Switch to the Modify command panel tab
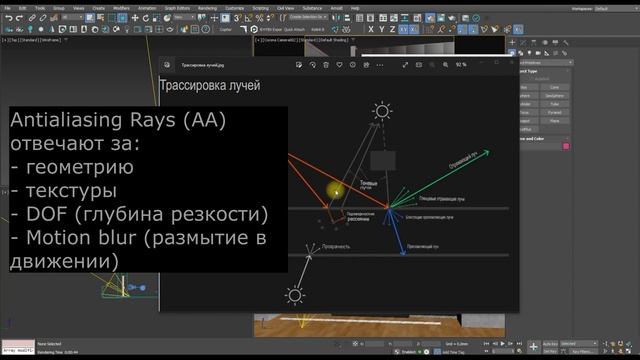Viewport: 640px width, 360px height. pyautogui.click(x=523, y=42)
